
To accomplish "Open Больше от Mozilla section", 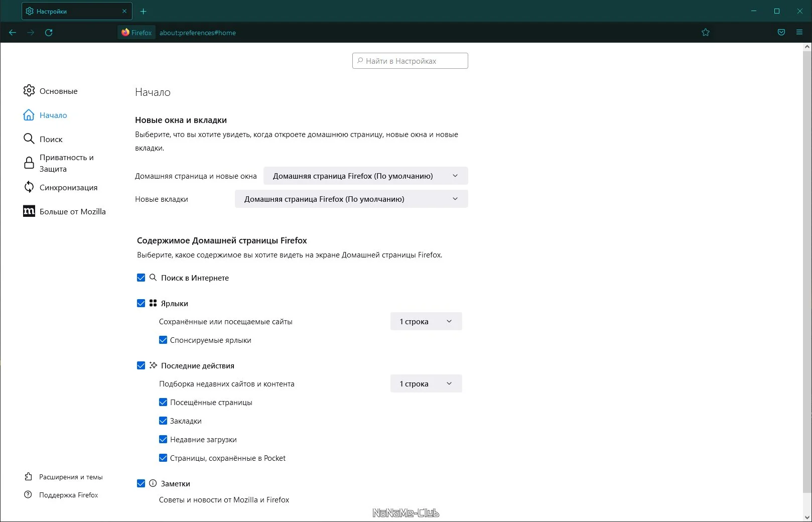I will point(73,211).
